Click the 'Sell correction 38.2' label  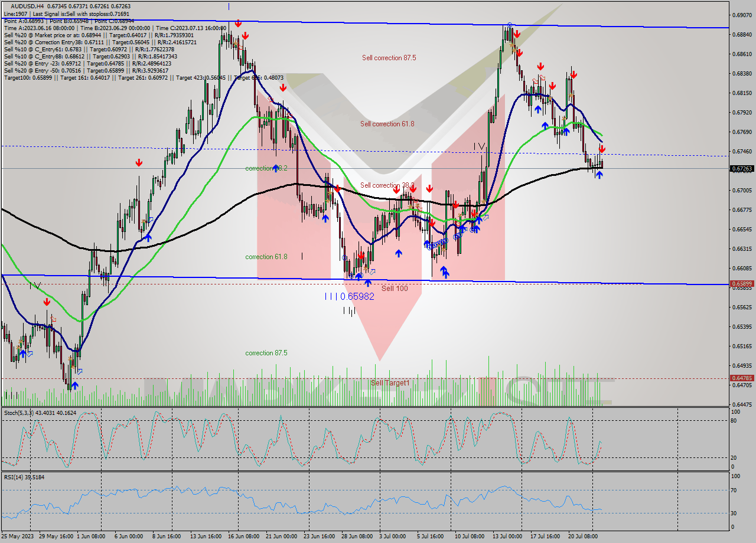coord(387,185)
